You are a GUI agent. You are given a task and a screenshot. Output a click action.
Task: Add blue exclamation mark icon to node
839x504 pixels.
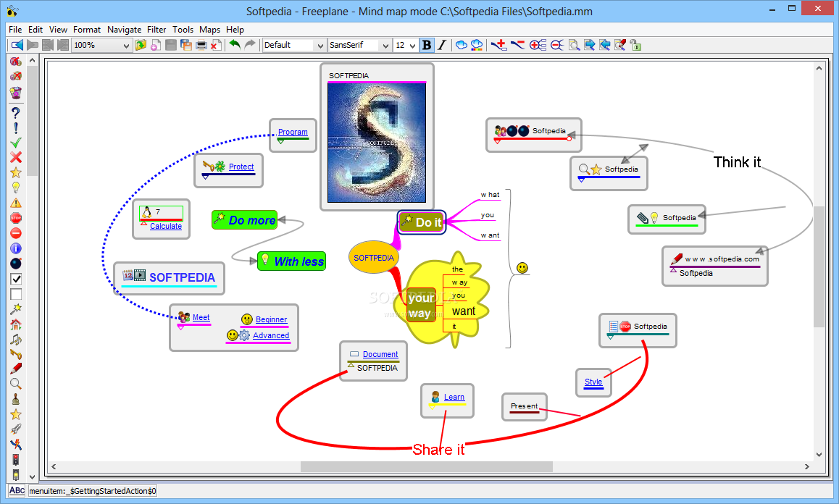pos(16,128)
